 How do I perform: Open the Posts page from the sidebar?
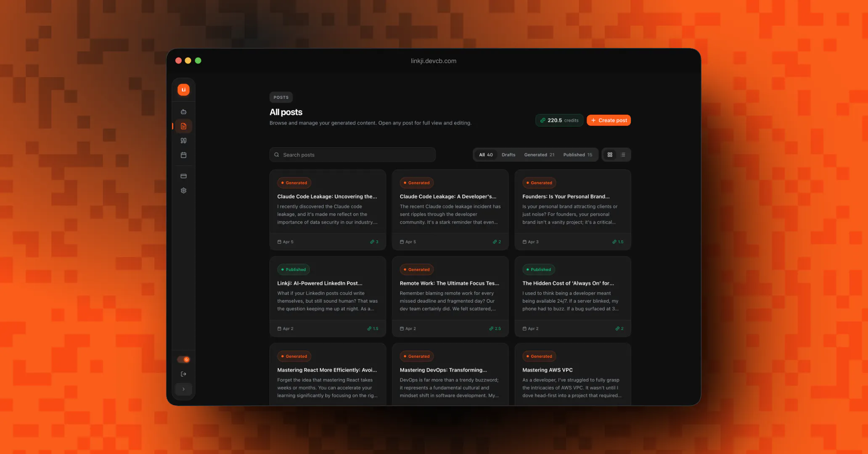point(183,126)
